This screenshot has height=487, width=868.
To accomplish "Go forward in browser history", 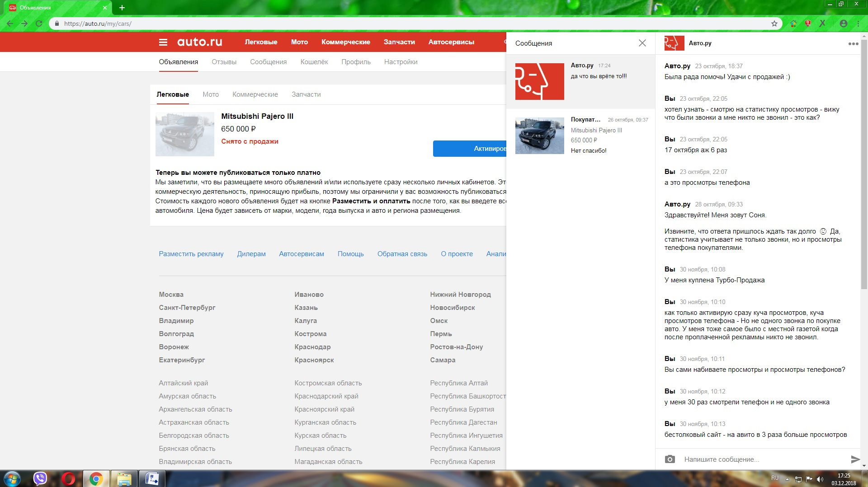I will point(24,23).
